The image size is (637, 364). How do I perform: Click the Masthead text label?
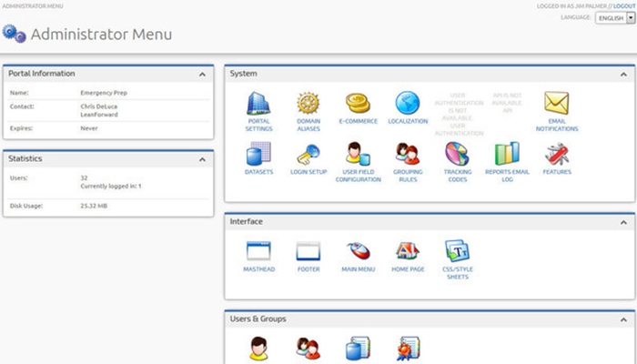(x=258, y=269)
